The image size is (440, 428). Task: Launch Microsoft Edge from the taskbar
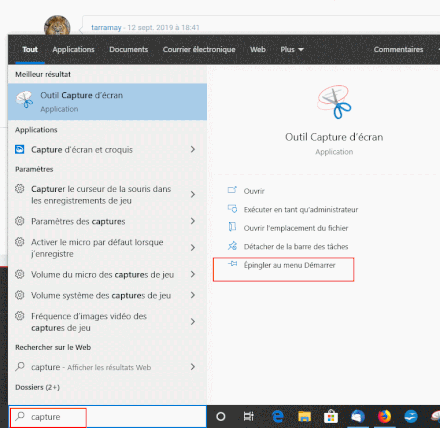pos(278,416)
